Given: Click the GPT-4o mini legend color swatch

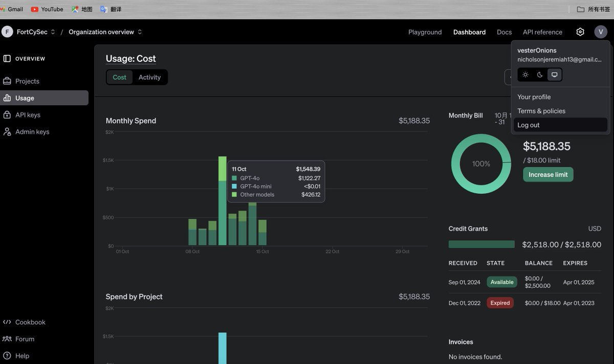Looking at the screenshot, I should (234, 187).
